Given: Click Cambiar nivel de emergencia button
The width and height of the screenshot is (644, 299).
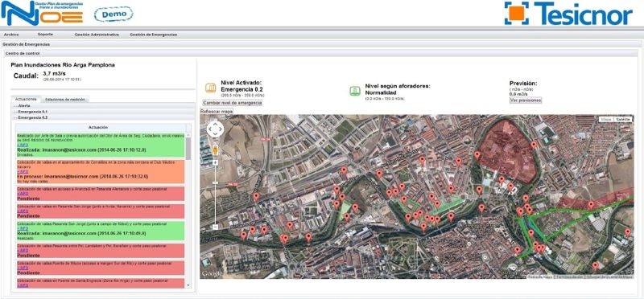Looking at the screenshot, I should tap(232, 103).
